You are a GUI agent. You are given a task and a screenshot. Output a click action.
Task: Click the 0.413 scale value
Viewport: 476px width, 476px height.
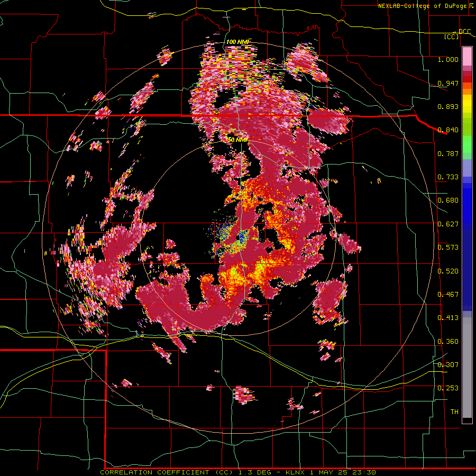click(448, 318)
